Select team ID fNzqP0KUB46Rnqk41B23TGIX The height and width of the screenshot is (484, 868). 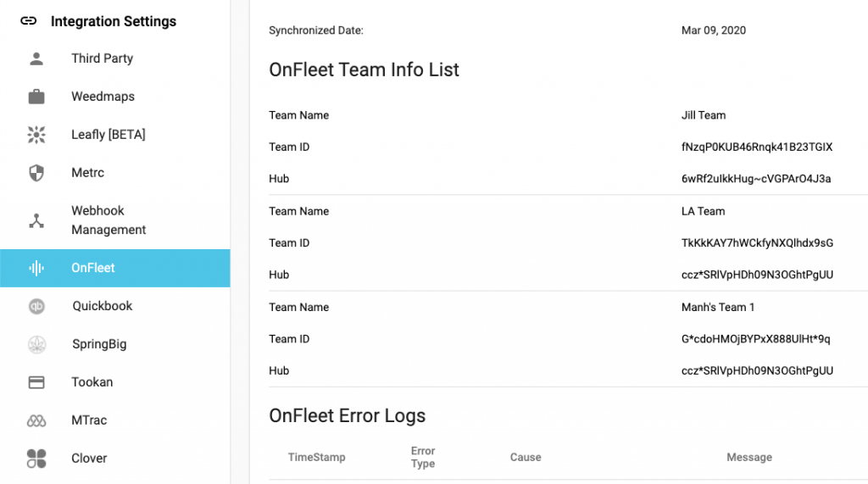757,147
